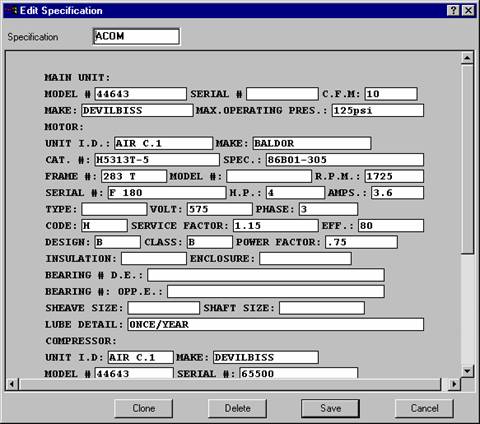Viewport: 480px width, 424px height.
Task: Click the DESIGN field with B
Action: (x=117, y=242)
